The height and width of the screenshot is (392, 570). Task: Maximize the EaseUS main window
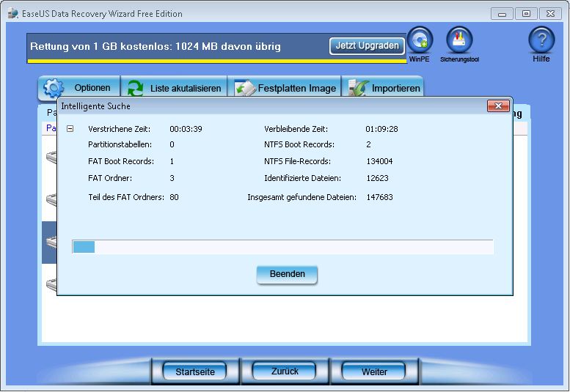click(x=525, y=13)
